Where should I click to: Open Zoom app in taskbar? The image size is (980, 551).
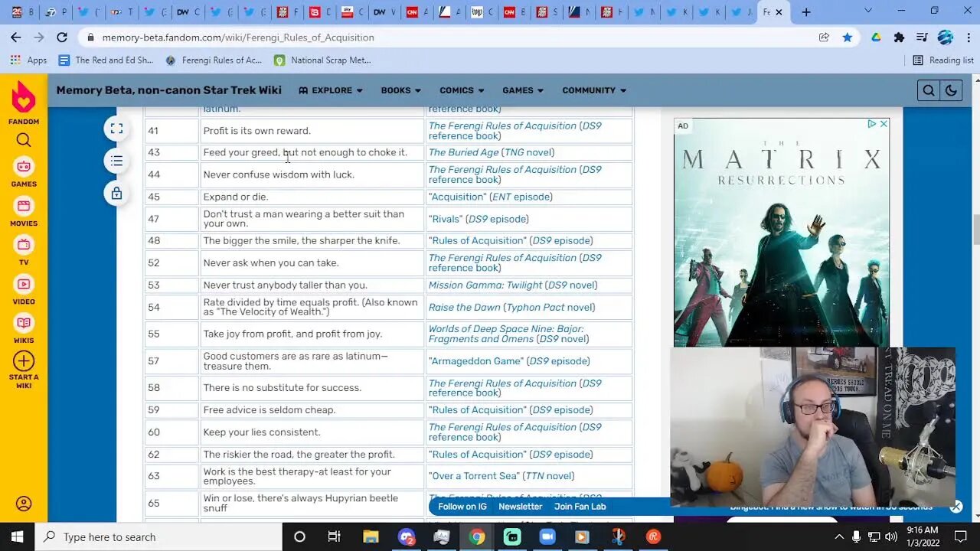547,536
